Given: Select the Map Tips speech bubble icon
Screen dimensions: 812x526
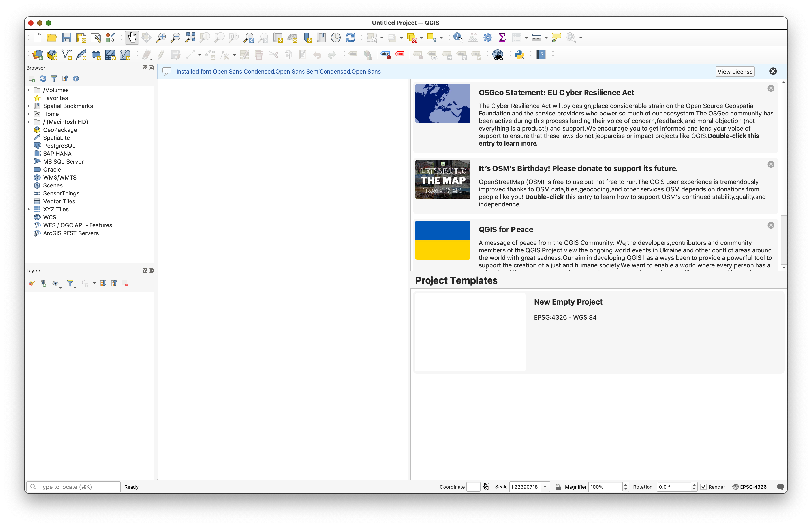Looking at the screenshot, I should pos(556,38).
